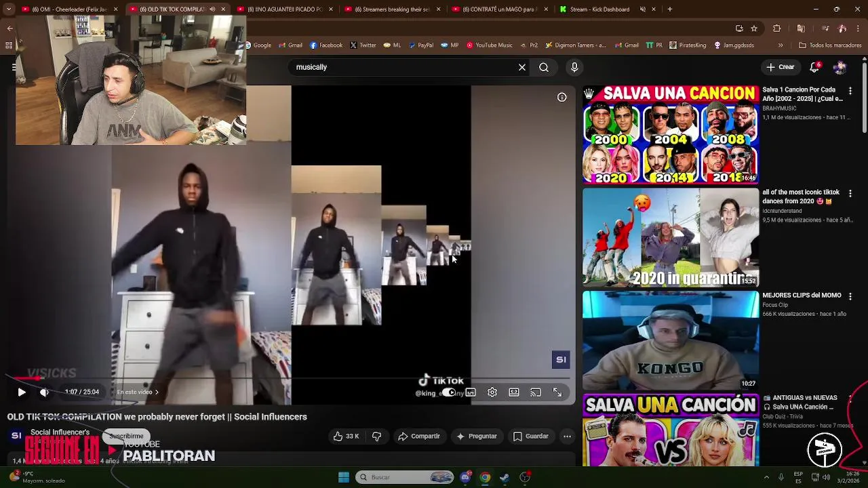
Task: Open Steam from the taskbar
Action: (505, 477)
